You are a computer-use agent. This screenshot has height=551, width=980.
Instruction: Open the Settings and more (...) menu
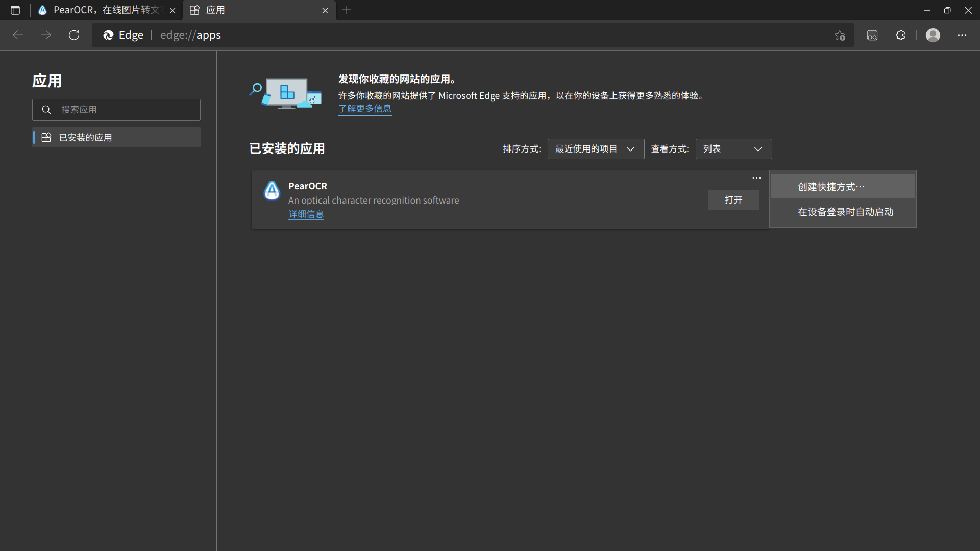[963, 35]
